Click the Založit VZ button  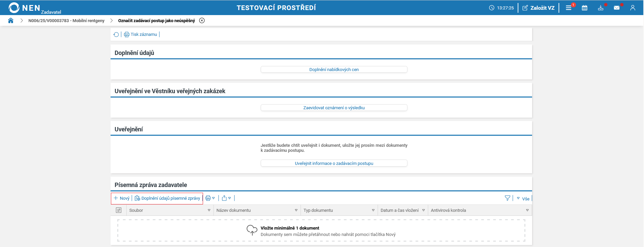point(538,8)
